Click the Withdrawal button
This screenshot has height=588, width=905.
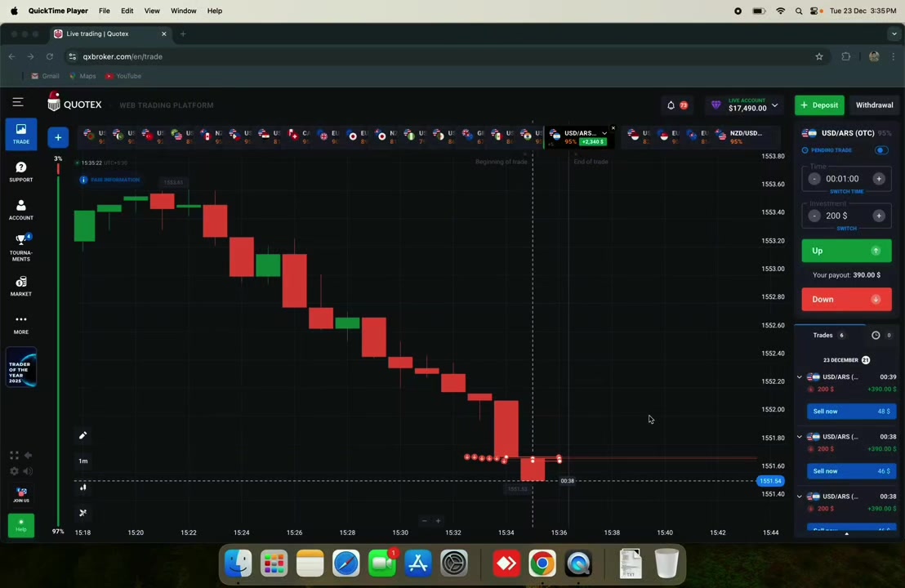point(874,105)
